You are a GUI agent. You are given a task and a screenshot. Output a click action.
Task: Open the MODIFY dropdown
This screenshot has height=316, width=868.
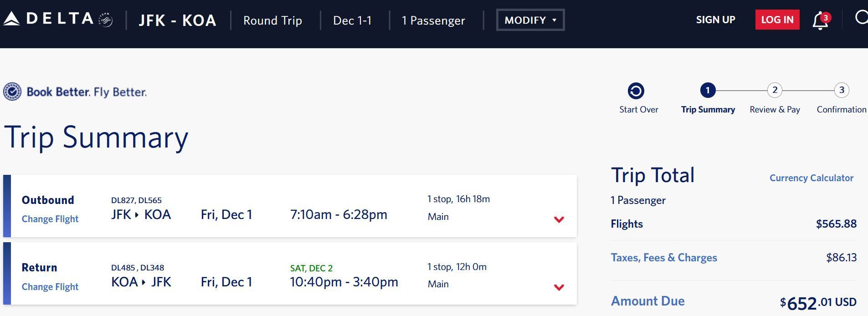530,20
